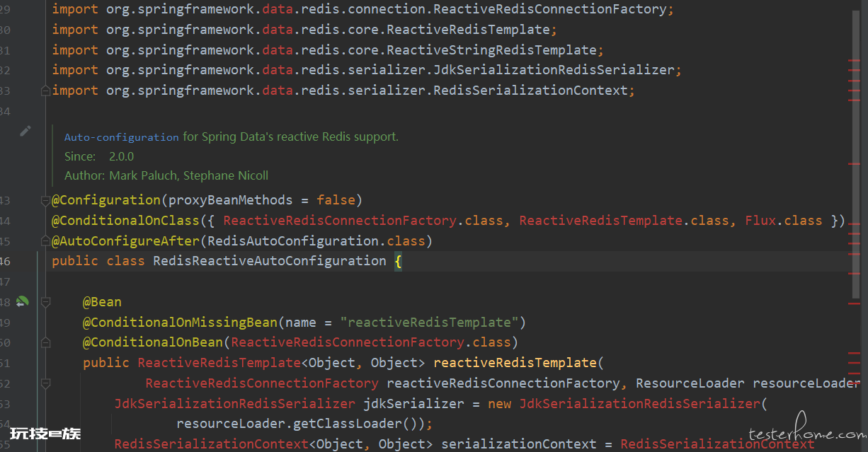This screenshot has height=452, width=868.
Task: Click method name reactiveRedisTemplate before the parenthesis
Action: [x=515, y=363]
